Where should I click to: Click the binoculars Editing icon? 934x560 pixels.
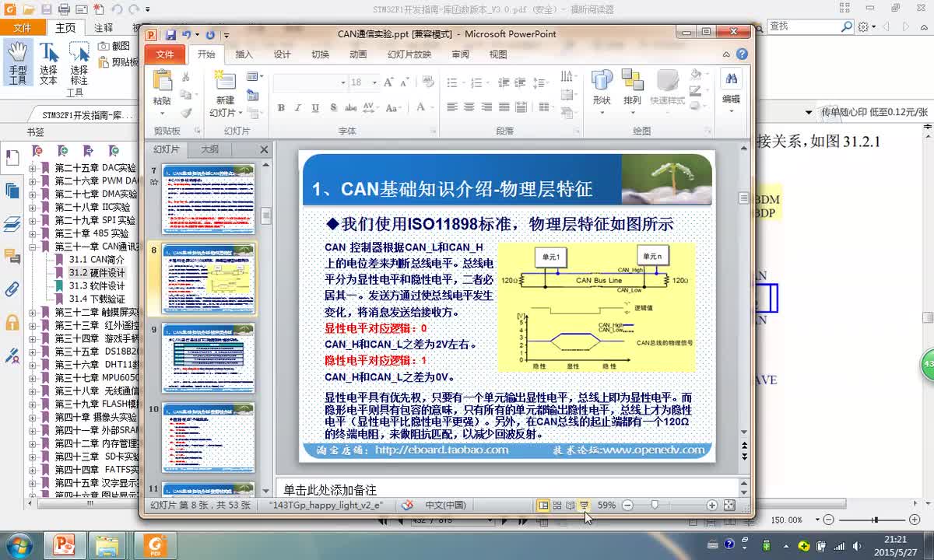(731, 79)
